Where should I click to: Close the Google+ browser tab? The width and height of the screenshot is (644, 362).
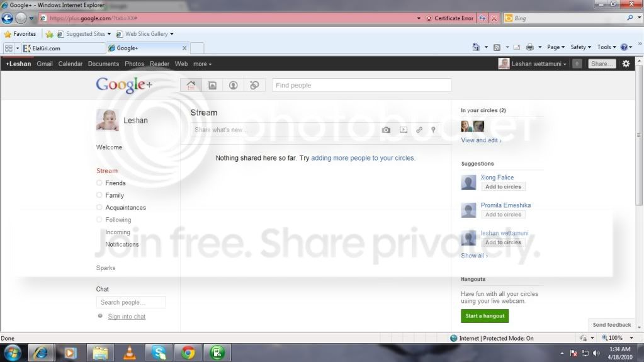point(184,48)
